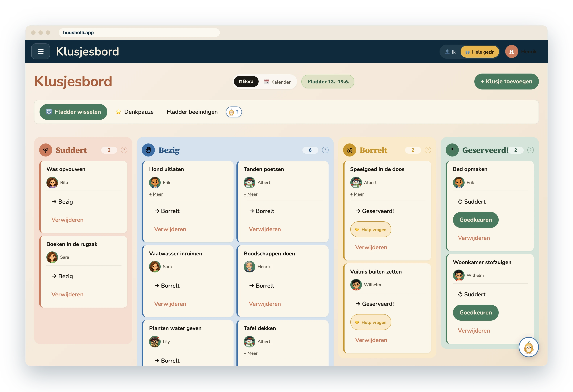Add a new chore with Klusje toevoegen
This screenshot has width=573, height=392.
click(x=506, y=82)
